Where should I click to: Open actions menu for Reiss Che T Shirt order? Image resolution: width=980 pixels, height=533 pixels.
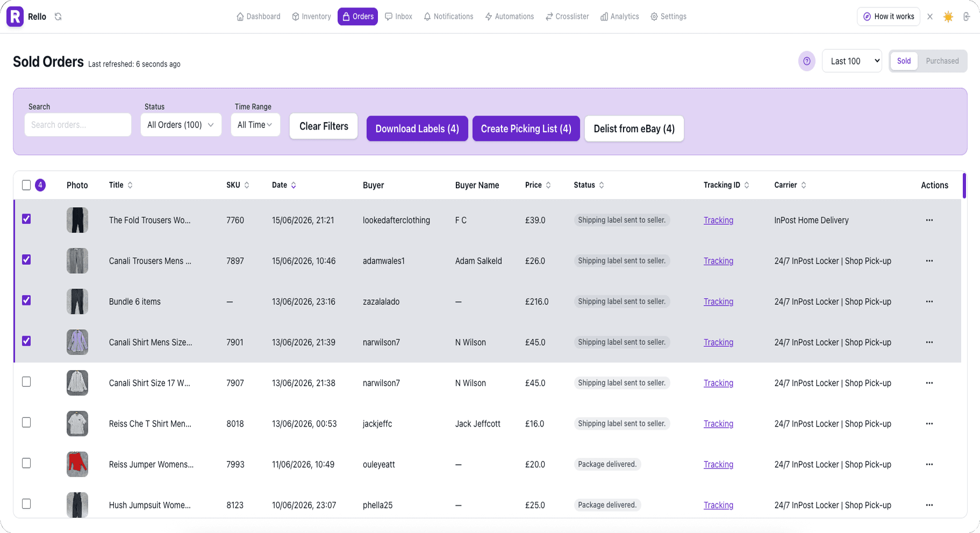click(929, 424)
